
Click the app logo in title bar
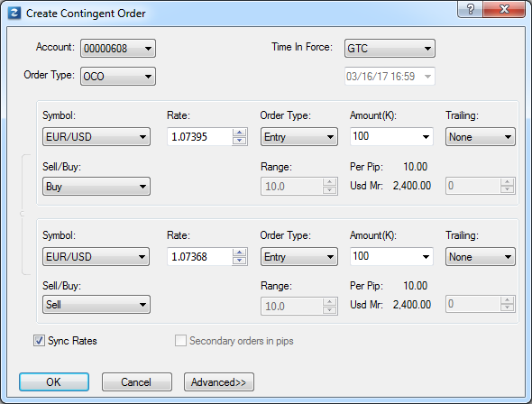click(14, 14)
